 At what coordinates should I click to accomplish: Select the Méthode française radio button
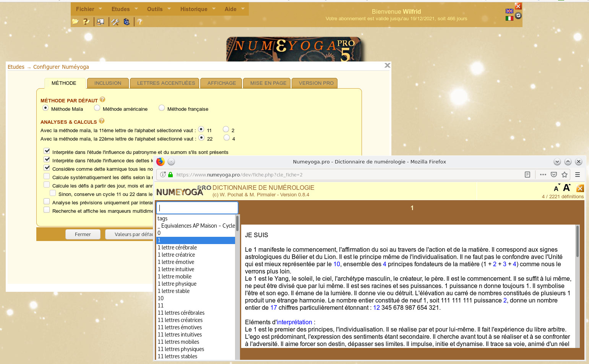pyautogui.click(x=162, y=108)
